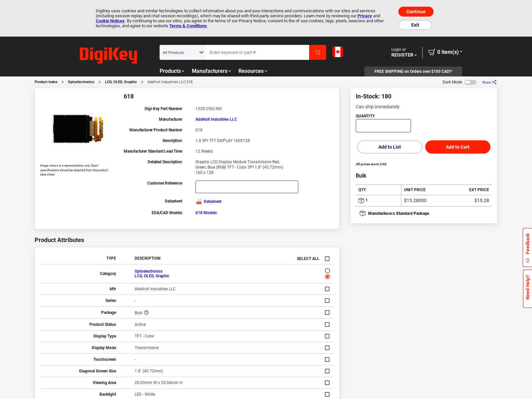Click the $15.28000 unit price

point(415,200)
